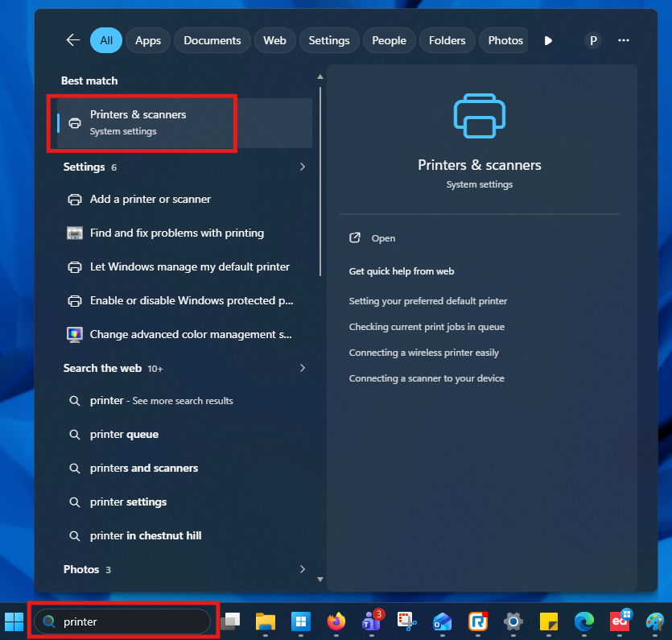The height and width of the screenshot is (640, 672).
Task: Select the All filter tab
Action: pos(106,40)
